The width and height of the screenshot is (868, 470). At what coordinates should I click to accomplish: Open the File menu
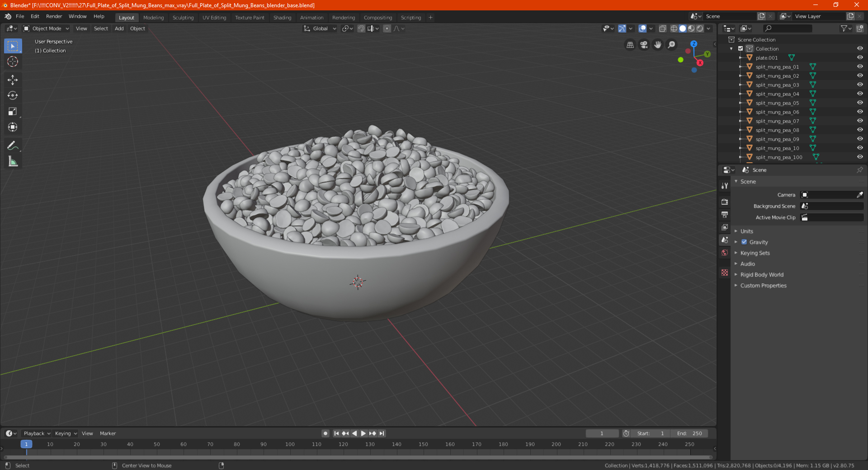[20, 16]
